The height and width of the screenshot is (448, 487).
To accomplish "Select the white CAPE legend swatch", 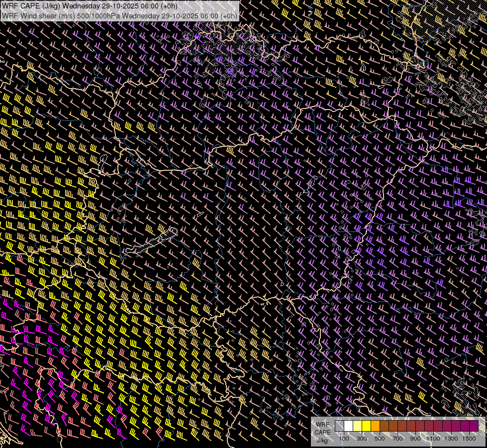I will coord(348,426).
